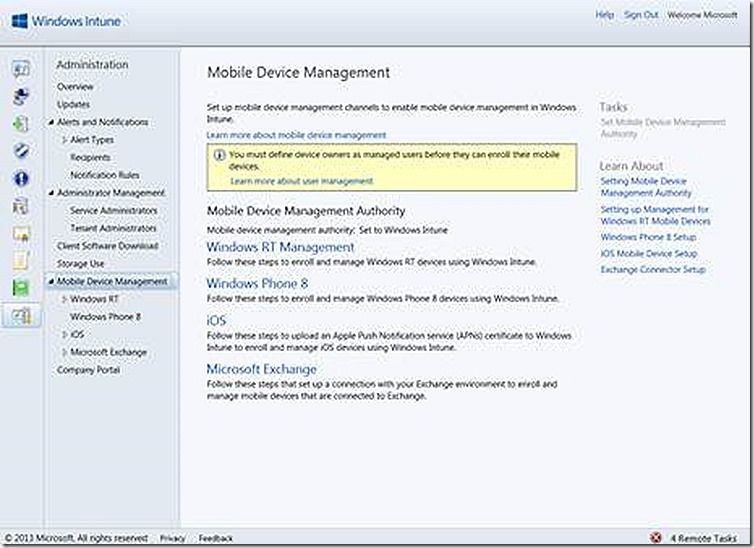Open the iOS heading link in main pane
Viewport: 754px width, 548px height.
click(216, 321)
